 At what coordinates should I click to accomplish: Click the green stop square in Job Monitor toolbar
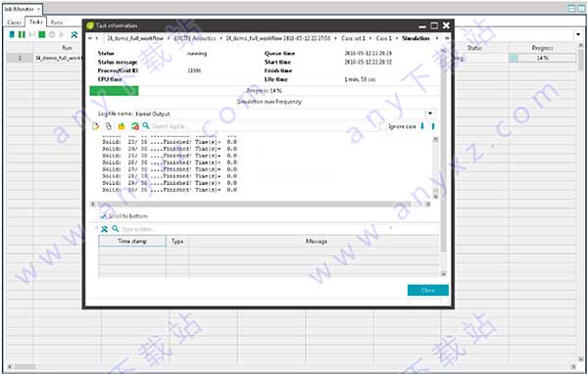tap(42, 35)
